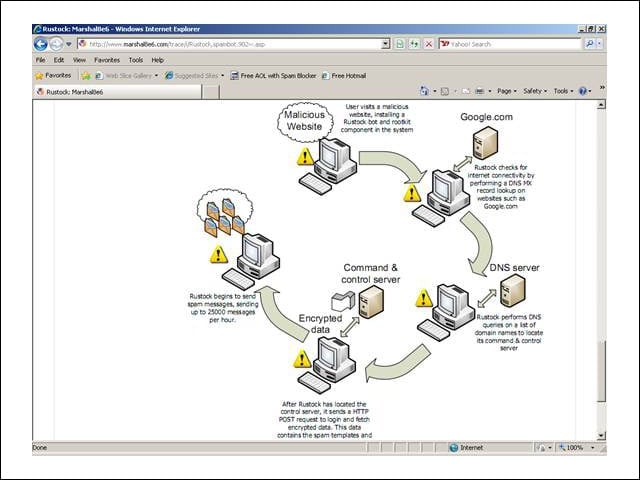Open the Free Hotmail link

[344, 76]
